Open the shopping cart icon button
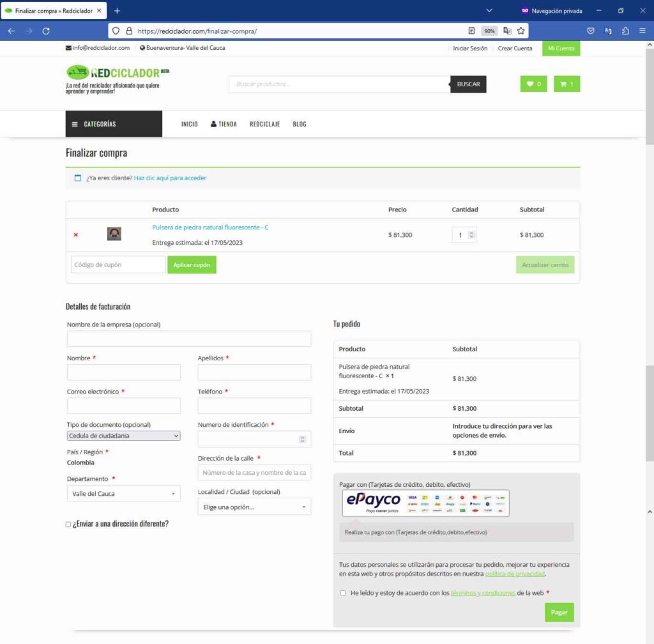 (567, 84)
